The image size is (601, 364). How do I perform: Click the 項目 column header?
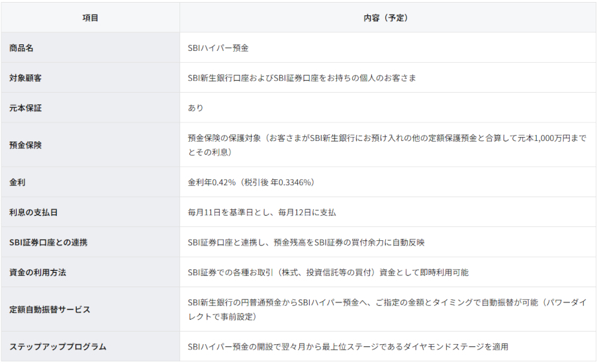[x=90, y=18]
